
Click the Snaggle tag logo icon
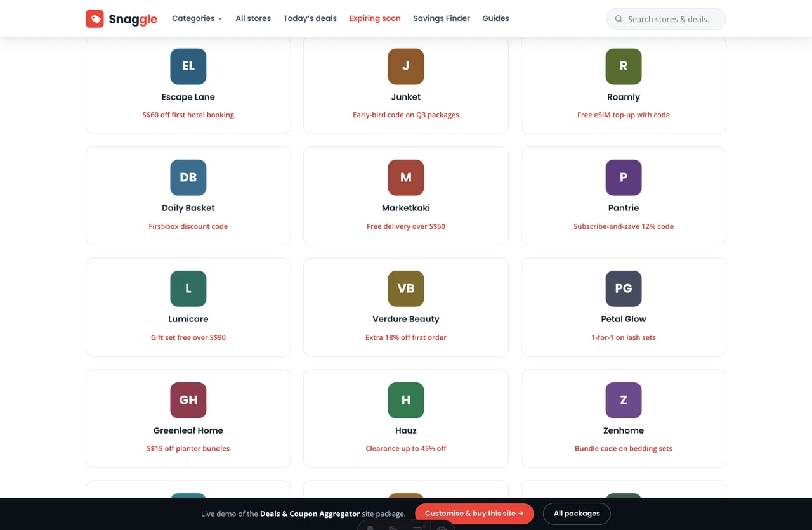(95, 18)
